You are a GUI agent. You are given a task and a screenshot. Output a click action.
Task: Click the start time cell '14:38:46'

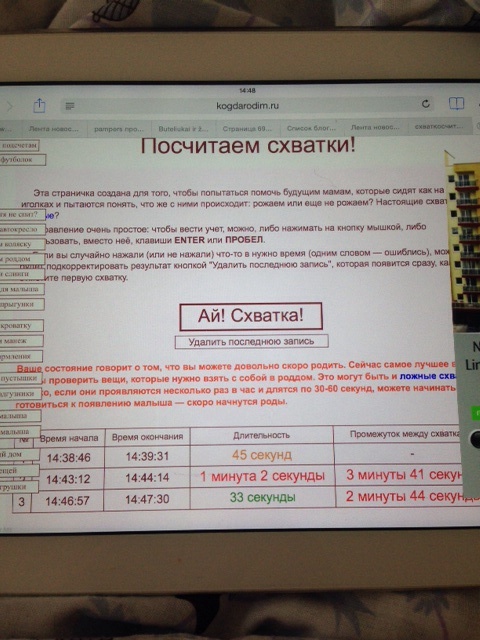coord(69,458)
